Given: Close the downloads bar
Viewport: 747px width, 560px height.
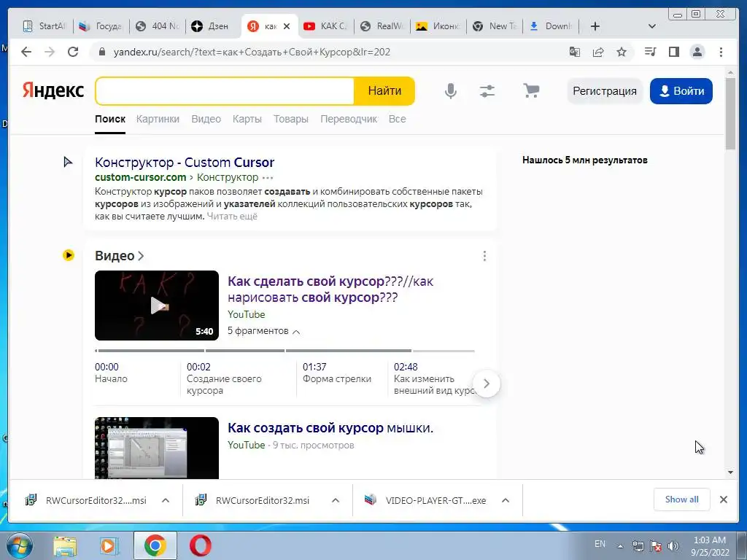Looking at the screenshot, I should pyautogui.click(x=723, y=499).
